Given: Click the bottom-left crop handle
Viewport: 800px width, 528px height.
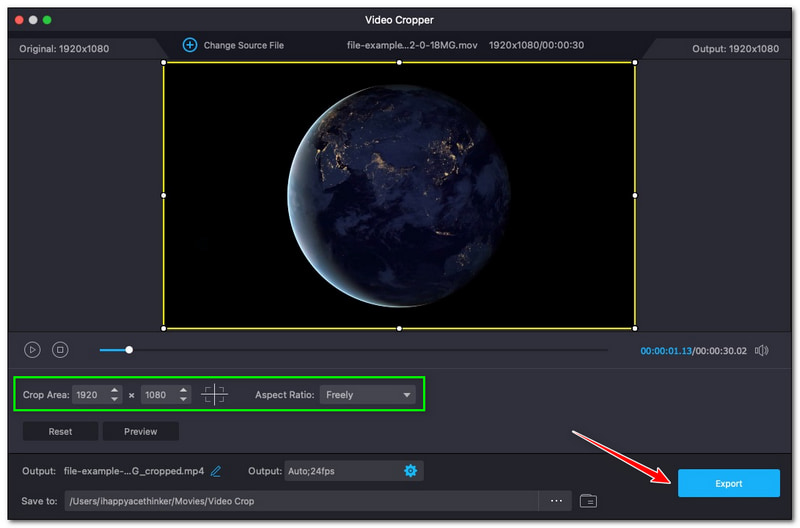Looking at the screenshot, I should pyautogui.click(x=164, y=329).
